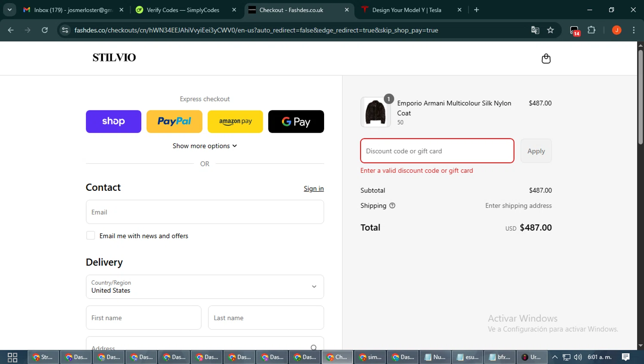Open the 'esu...' Notepad taskbar window

pos(468,357)
